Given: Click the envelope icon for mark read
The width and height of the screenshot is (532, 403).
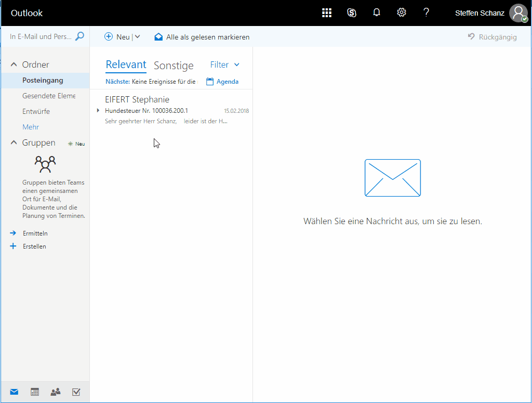Looking at the screenshot, I should 158,37.
